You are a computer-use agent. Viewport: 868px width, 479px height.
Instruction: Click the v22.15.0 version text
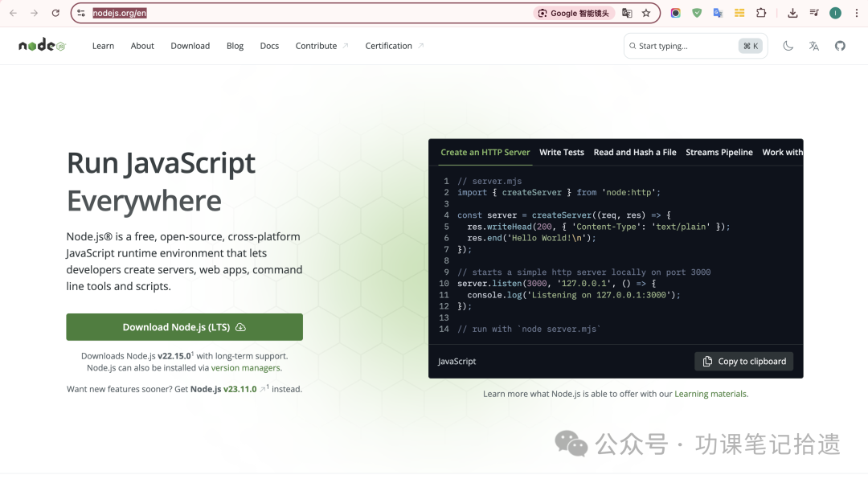point(174,356)
